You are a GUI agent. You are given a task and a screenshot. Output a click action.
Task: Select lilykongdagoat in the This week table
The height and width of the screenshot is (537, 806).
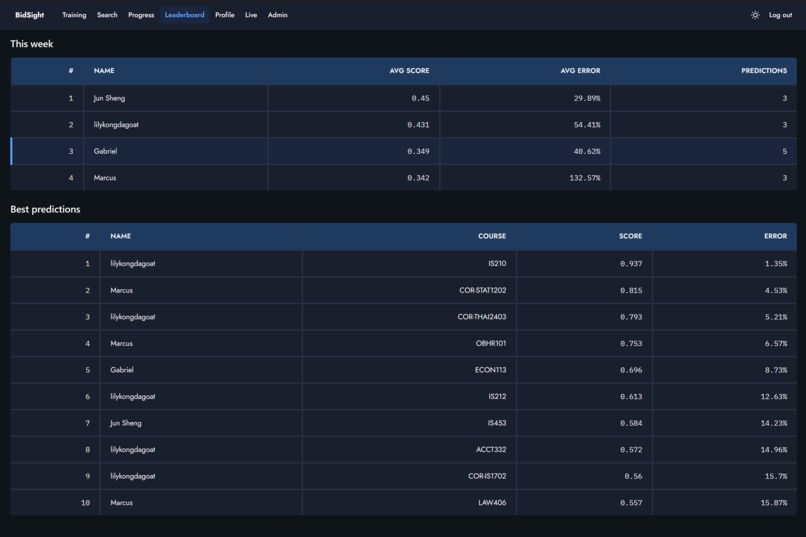point(116,125)
